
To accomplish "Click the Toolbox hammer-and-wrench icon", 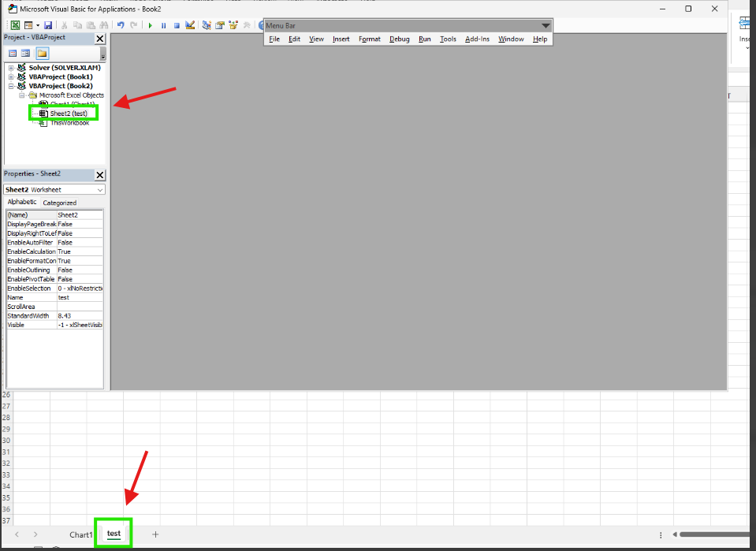I will [247, 25].
